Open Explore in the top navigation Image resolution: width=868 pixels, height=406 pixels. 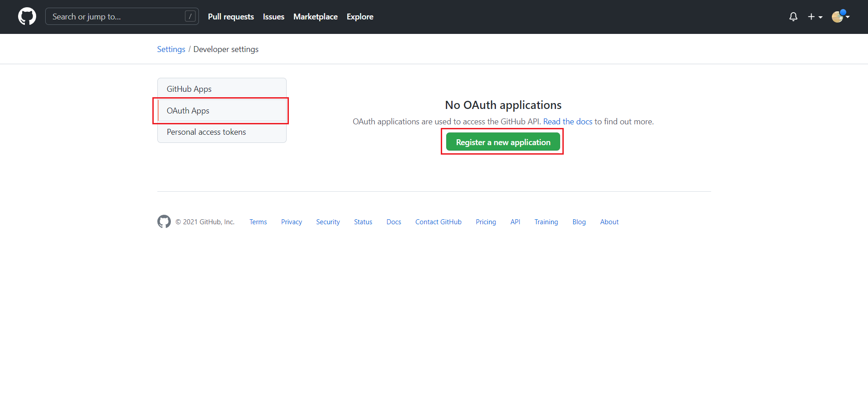click(x=360, y=17)
